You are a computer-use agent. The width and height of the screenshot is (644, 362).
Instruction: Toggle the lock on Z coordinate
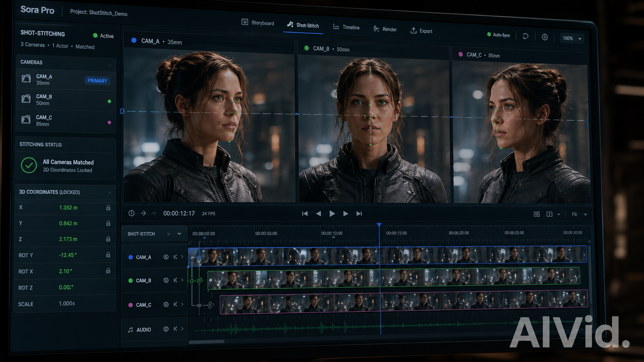[x=108, y=239]
